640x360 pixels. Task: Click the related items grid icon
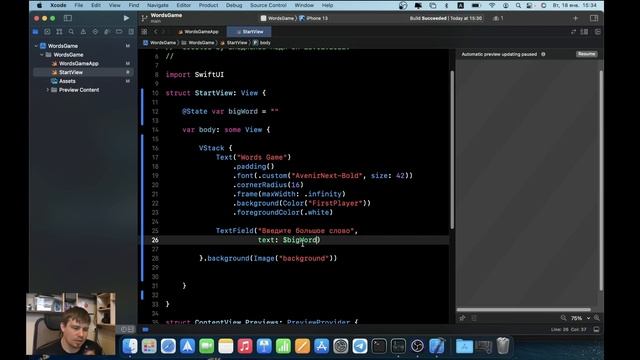[144, 32]
